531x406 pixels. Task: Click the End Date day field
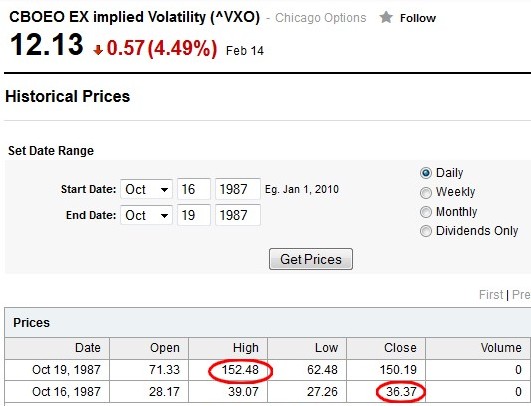pos(194,215)
